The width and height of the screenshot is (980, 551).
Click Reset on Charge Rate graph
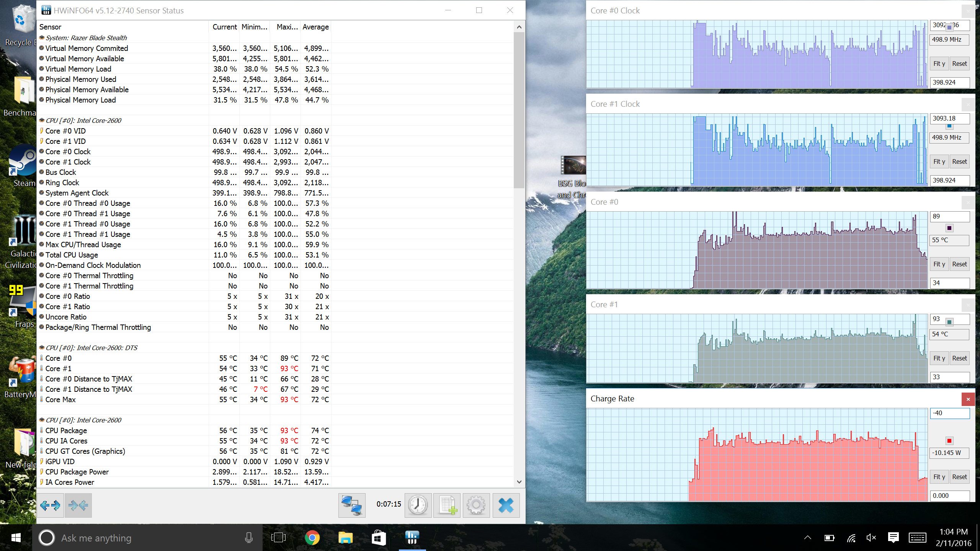click(959, 477)
